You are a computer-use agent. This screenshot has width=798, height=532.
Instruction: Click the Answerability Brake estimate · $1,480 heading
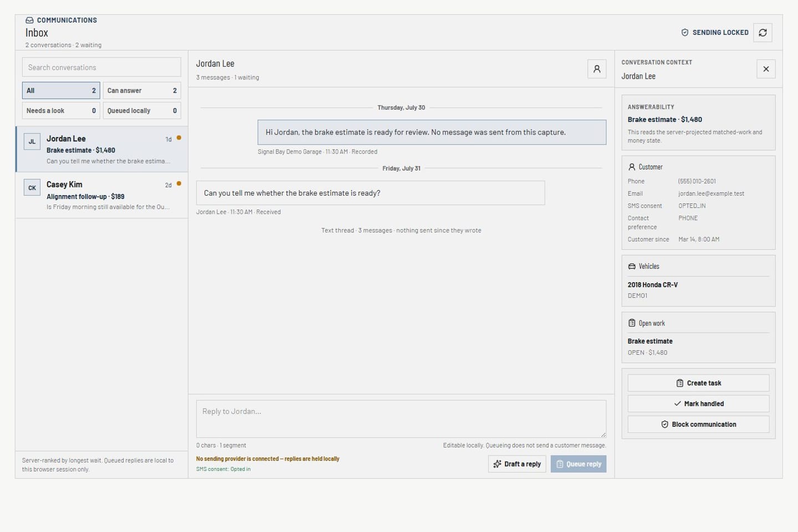coord(664,119)
